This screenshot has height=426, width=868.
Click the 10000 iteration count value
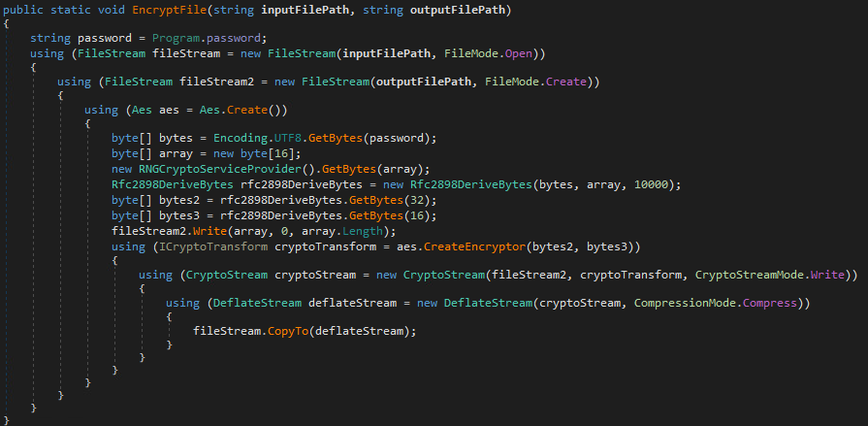pyautogui.click(x=651, y=185)
